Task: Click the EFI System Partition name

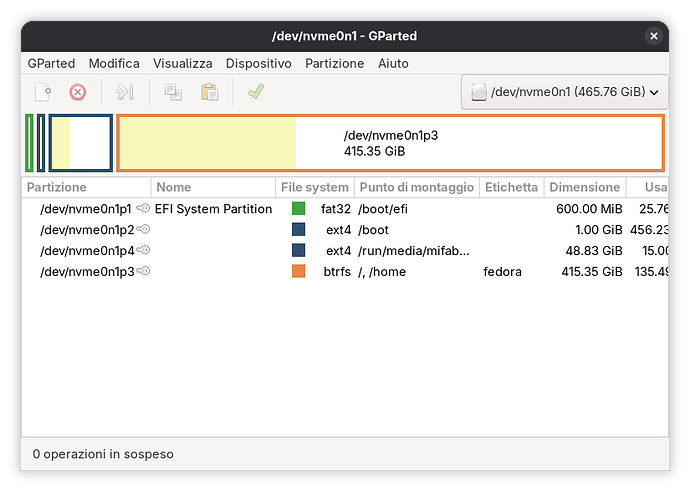Action: 213,208
